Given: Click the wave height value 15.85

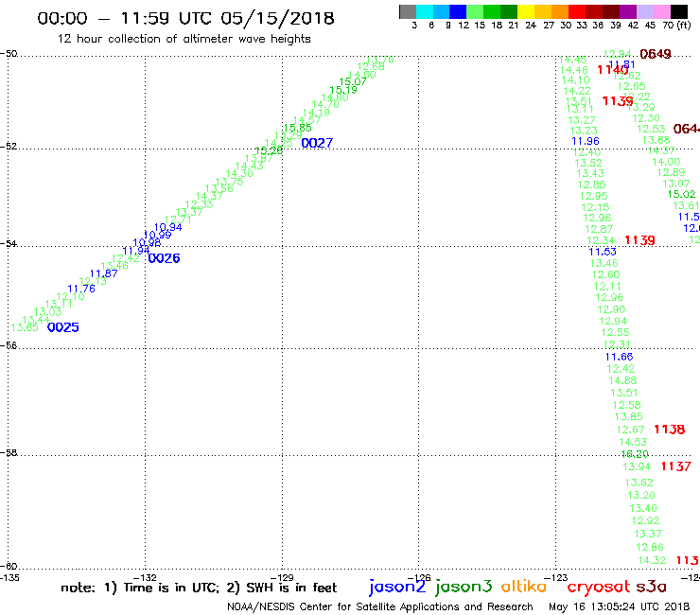Looking at the screenshot, I should coord(297,128).
